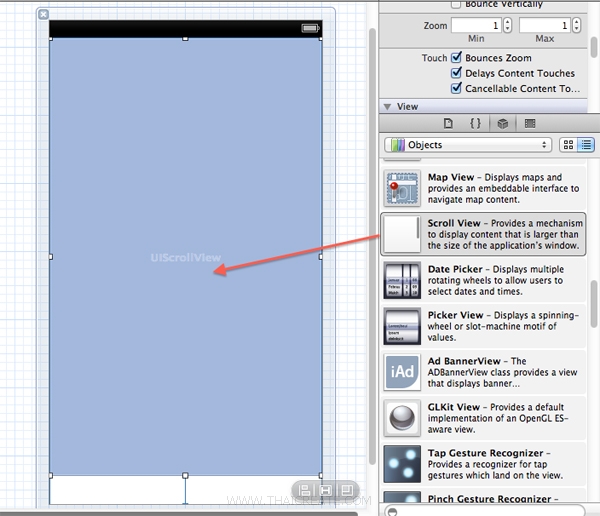Click the Zoom Min value field
The width and height of the screenshot is (600, 516).
pos(476,25)
